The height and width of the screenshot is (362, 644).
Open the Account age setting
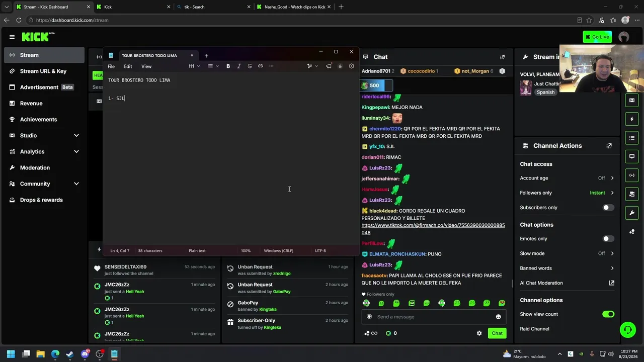[567, 178]
